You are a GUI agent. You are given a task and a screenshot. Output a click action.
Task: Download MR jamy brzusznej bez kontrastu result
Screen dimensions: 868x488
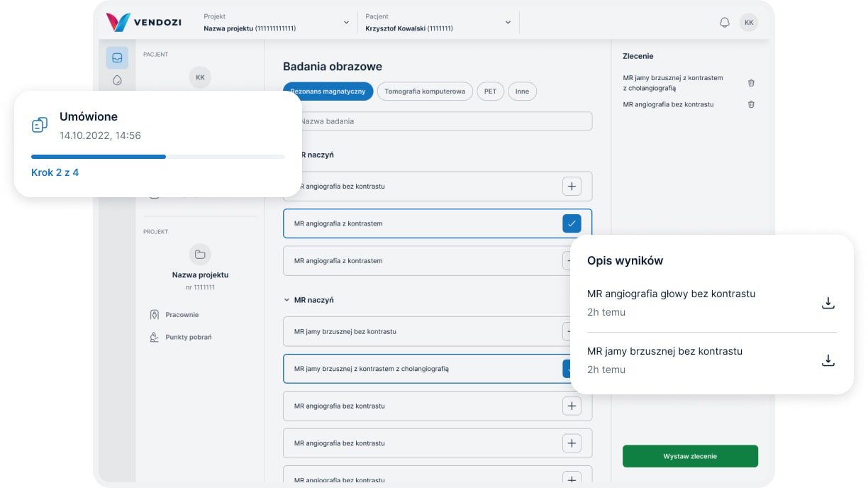click(x=828, y=360)
